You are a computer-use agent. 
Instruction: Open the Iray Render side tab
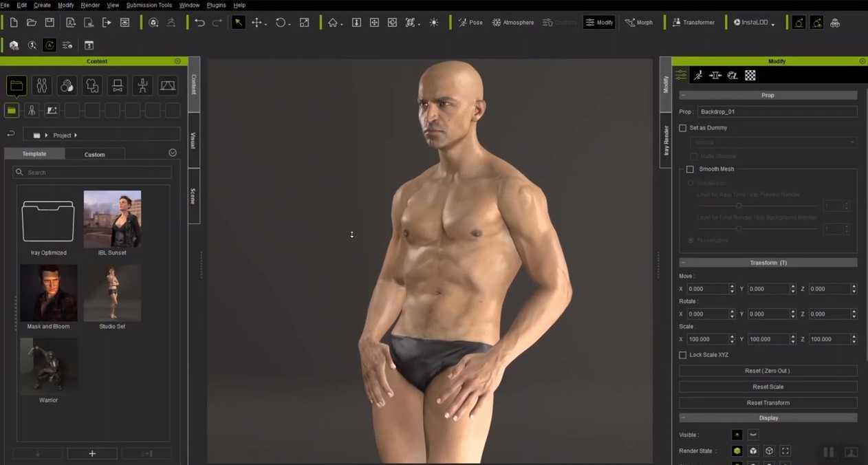tap(666, 140)
